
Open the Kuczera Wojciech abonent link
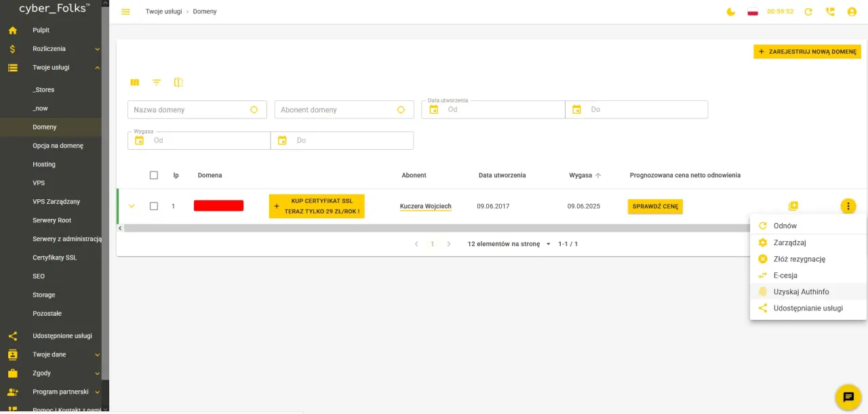click(425, 206)
